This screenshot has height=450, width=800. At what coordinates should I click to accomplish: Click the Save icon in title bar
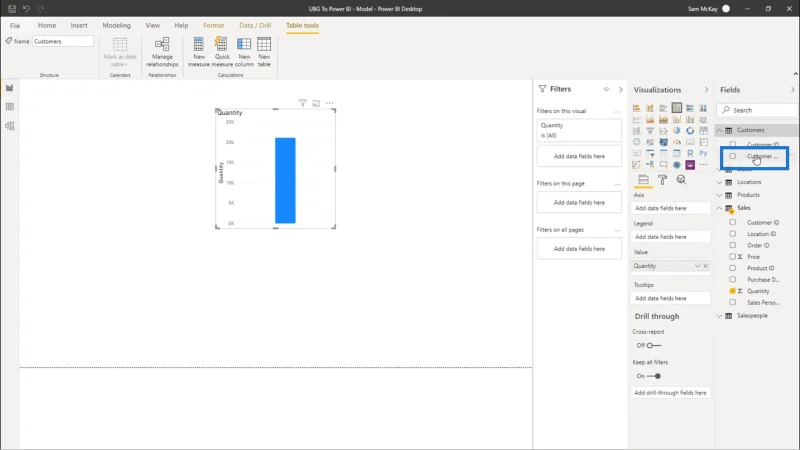point(12,9)
